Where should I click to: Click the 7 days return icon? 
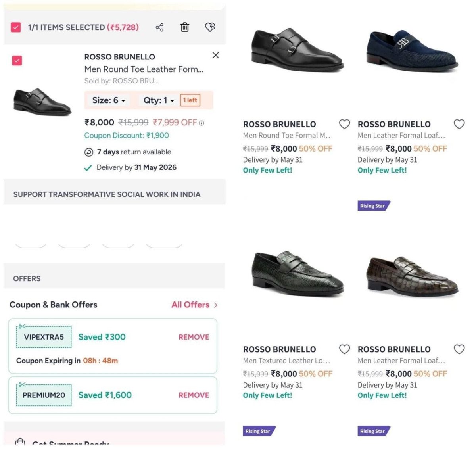[x=89, y=152]
